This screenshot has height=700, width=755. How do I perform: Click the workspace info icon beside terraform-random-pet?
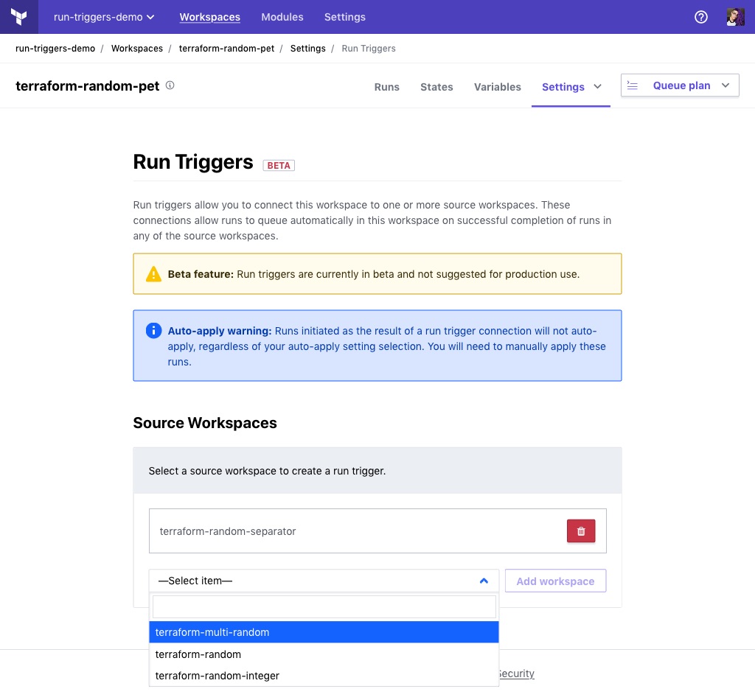click(x=170, y=85)
